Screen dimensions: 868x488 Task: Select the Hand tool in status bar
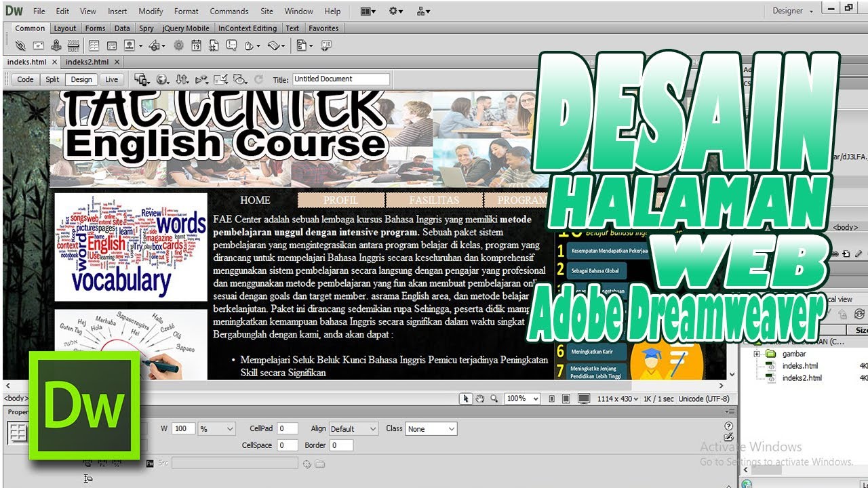[479, 399]
